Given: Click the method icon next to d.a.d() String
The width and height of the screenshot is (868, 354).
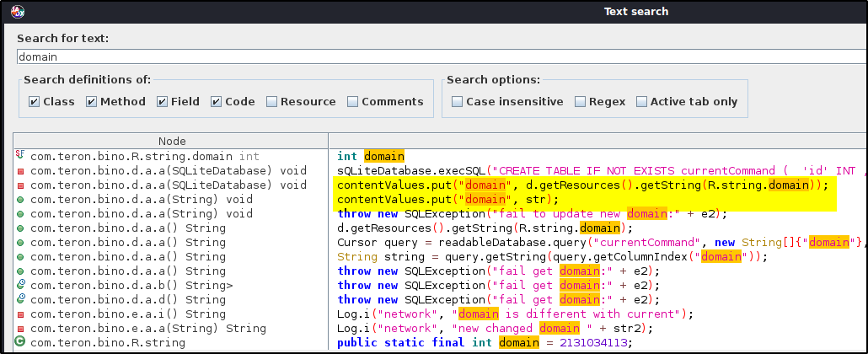Looking at the screenshot, I should (20, 300).
